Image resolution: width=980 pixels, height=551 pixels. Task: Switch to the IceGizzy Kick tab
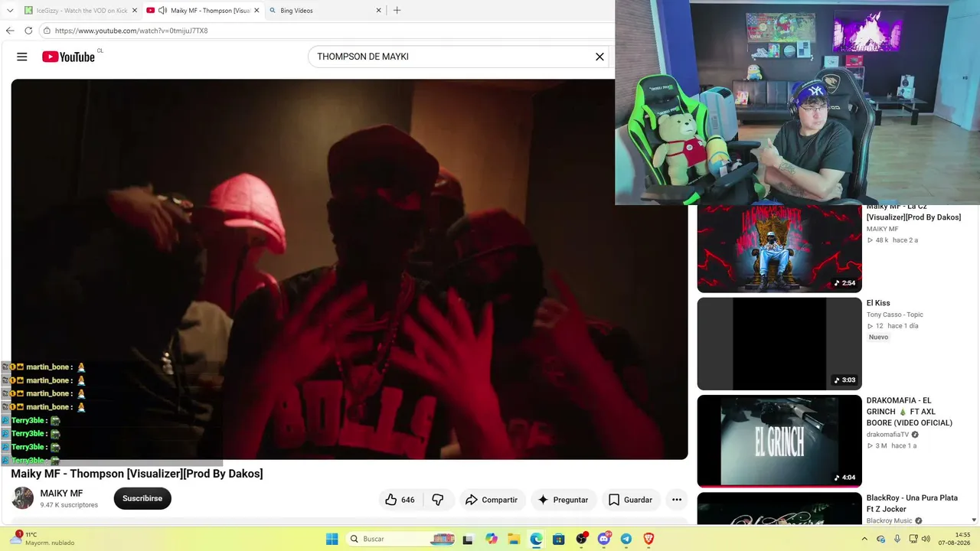coord(80,11)
